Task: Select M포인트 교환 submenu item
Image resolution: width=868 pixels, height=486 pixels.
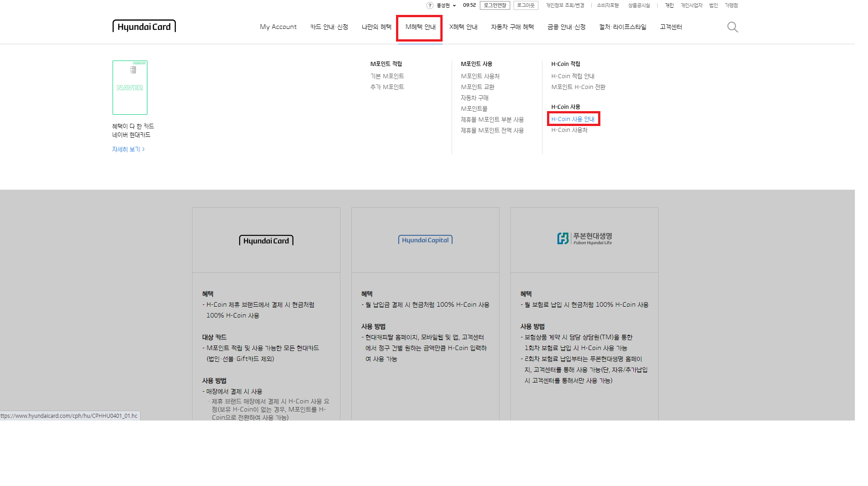Action: click(477, 87)
